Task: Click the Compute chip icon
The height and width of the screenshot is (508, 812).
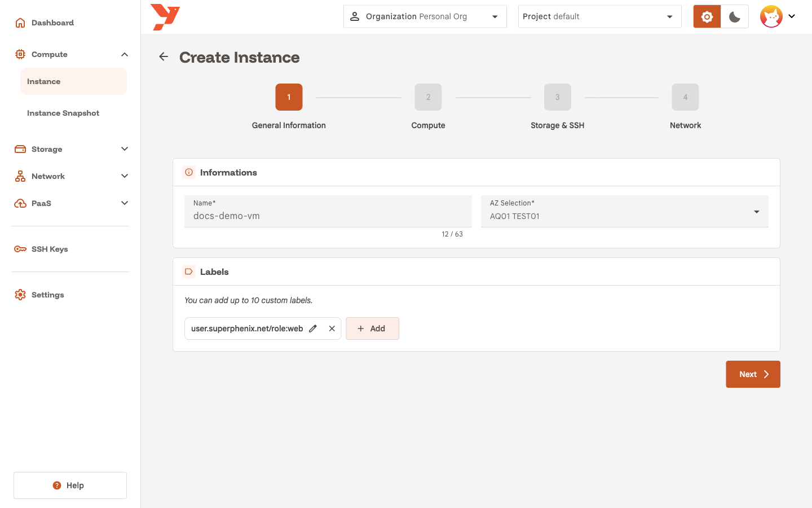Action: pos(20,54)
